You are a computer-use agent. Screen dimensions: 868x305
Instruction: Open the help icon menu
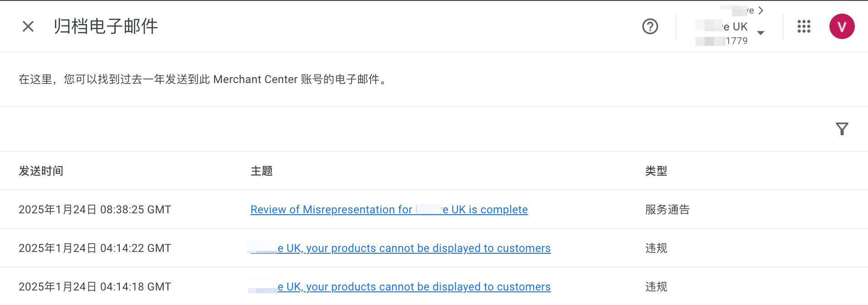[x=650, y=26]
